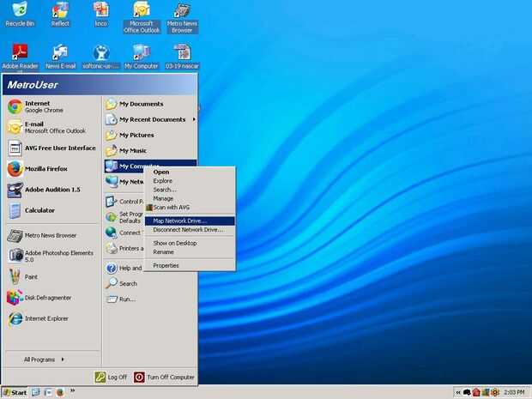Open the Metro News Browser desktop shortcut
Image resolution: width=532 pixels, height=399 pixels.
coord(182,18)
